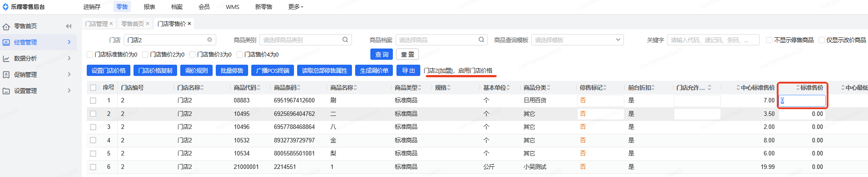This screenshot has height=177, width=868.
Task: Click search icon in 商品类别 field
Action: (345, 40)
